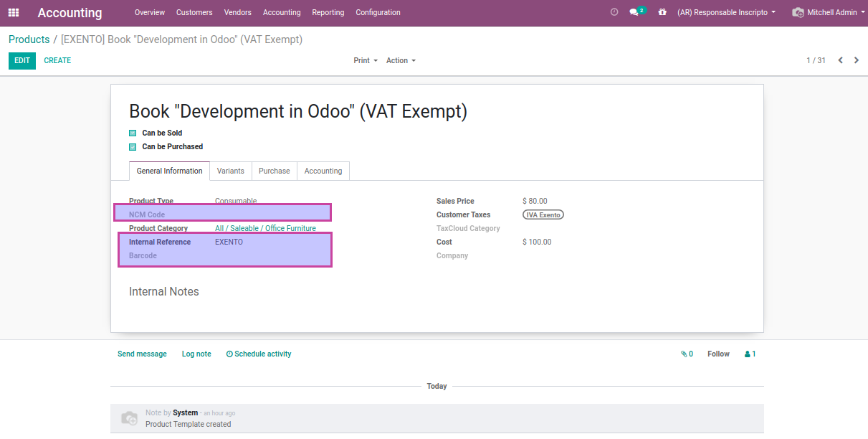This screenshot has height=439, width=868.
Task: Click the NCM Code field label
Action: [147, 214]
